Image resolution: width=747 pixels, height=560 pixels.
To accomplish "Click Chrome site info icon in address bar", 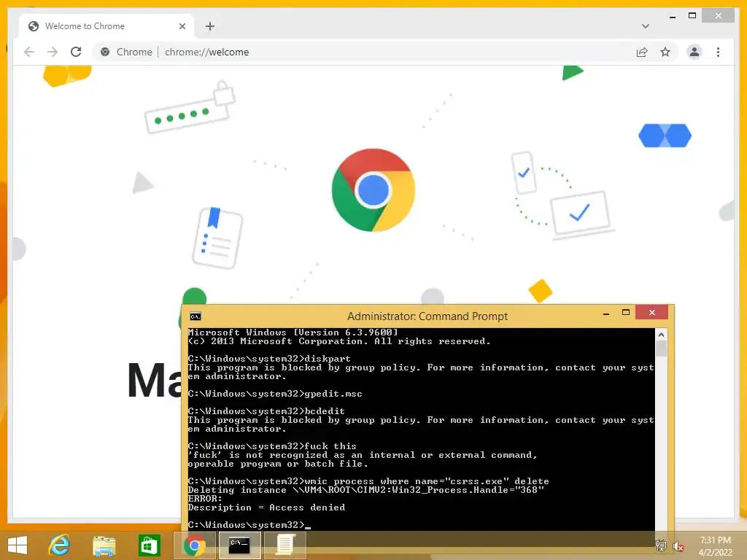I will (x=105, y=52).
